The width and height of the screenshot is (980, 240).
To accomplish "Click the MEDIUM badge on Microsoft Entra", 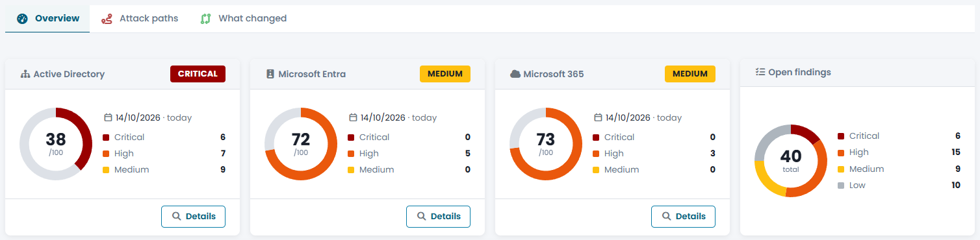I will click(445, 74).
